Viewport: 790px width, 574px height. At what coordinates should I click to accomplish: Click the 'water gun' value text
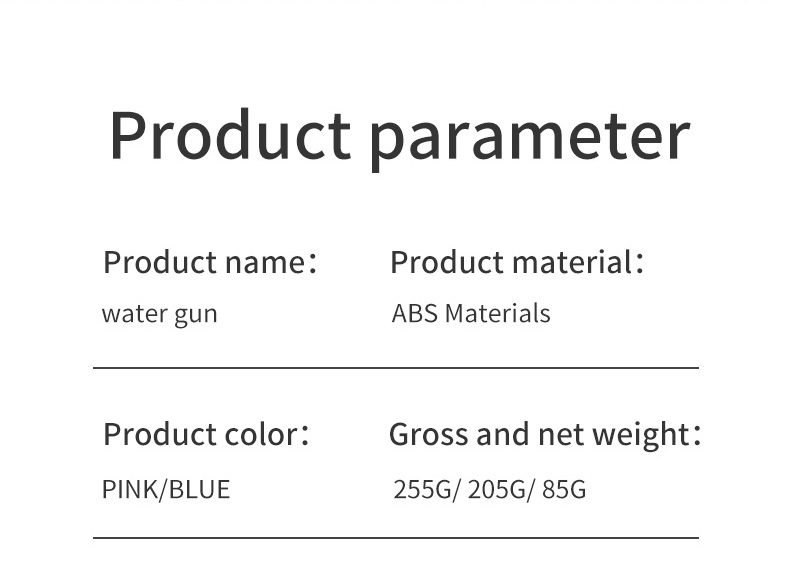[x=160, y=314]
